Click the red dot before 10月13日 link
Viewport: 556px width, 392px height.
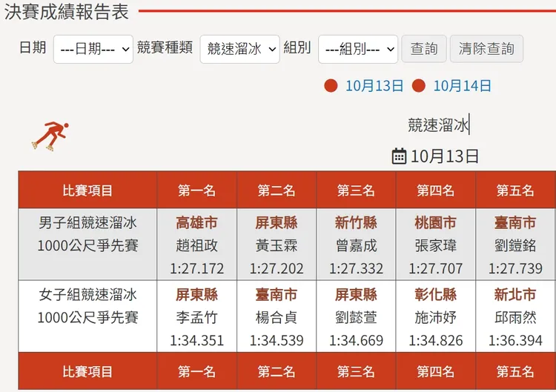[331, 86]
